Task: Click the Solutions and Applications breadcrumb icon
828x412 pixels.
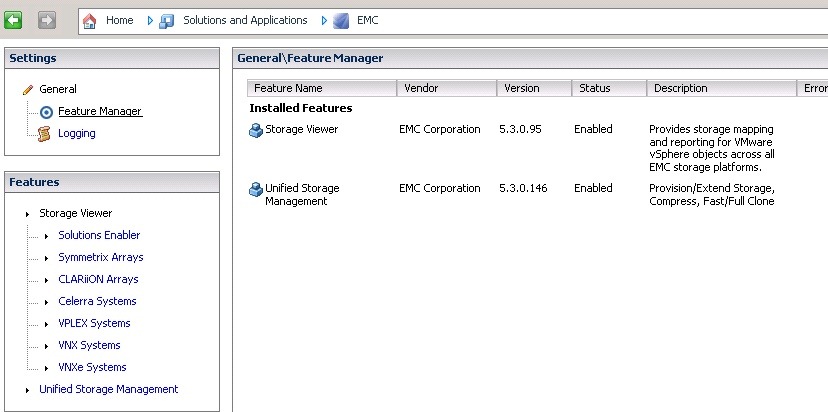Action: pyautogui.click(x=167, y=20)
